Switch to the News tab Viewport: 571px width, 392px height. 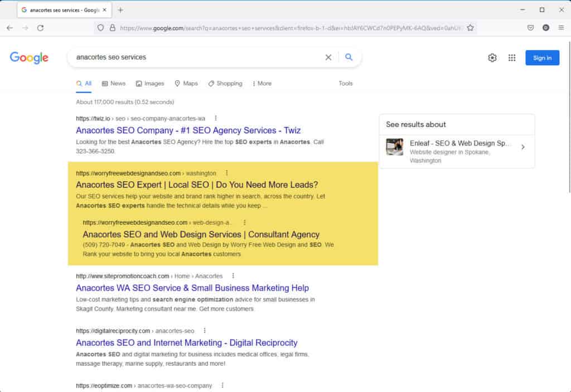(x=114, y=84)
